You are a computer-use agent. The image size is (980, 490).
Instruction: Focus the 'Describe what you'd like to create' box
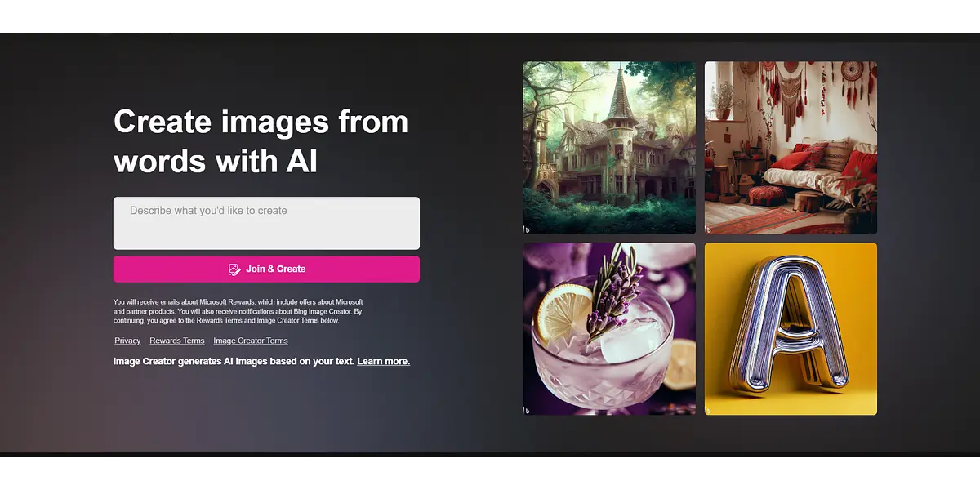pyautogui.click(x=266, y=223)
